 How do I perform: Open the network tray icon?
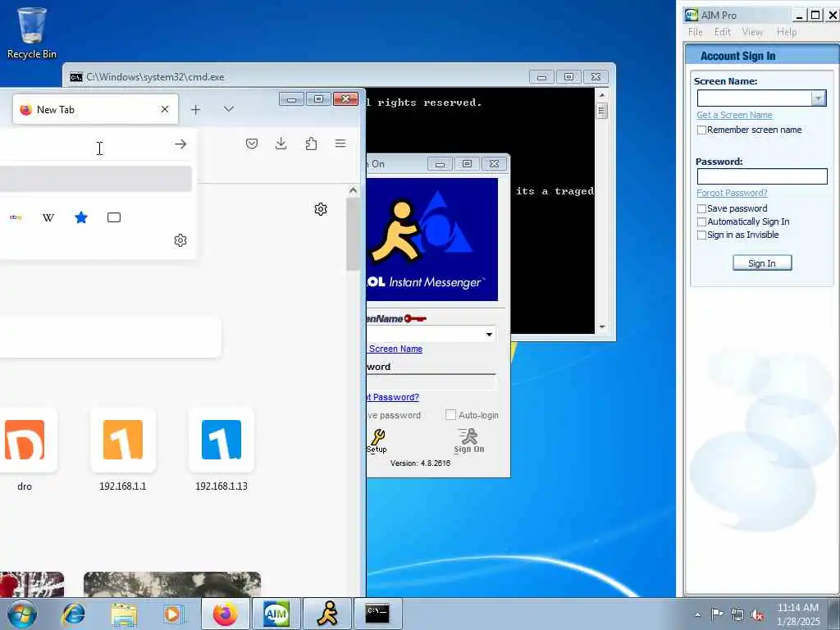(737, 614)
